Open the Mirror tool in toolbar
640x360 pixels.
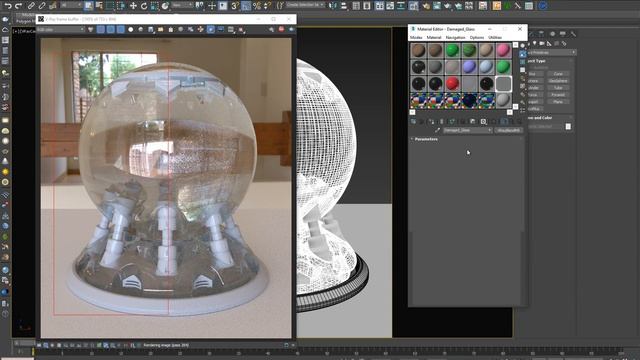[333, 6]
